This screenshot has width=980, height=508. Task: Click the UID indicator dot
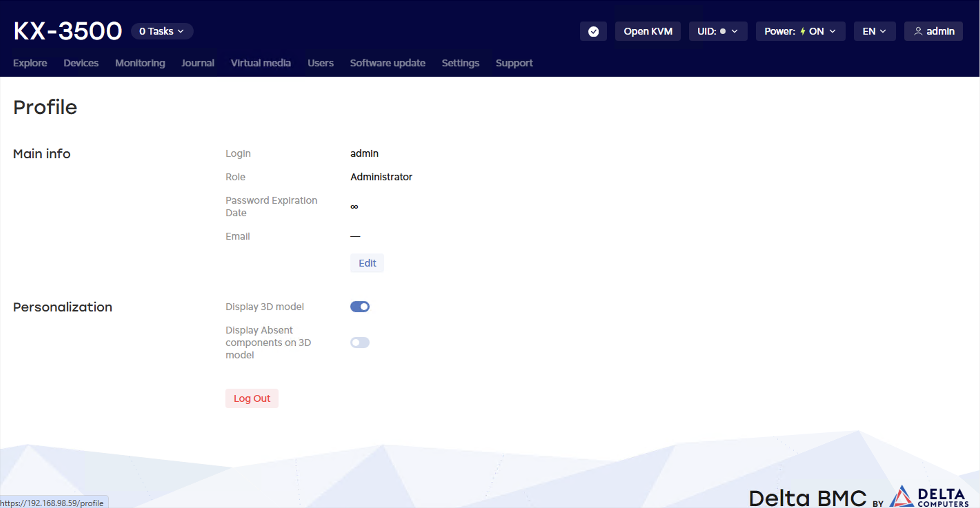[723, 31]
